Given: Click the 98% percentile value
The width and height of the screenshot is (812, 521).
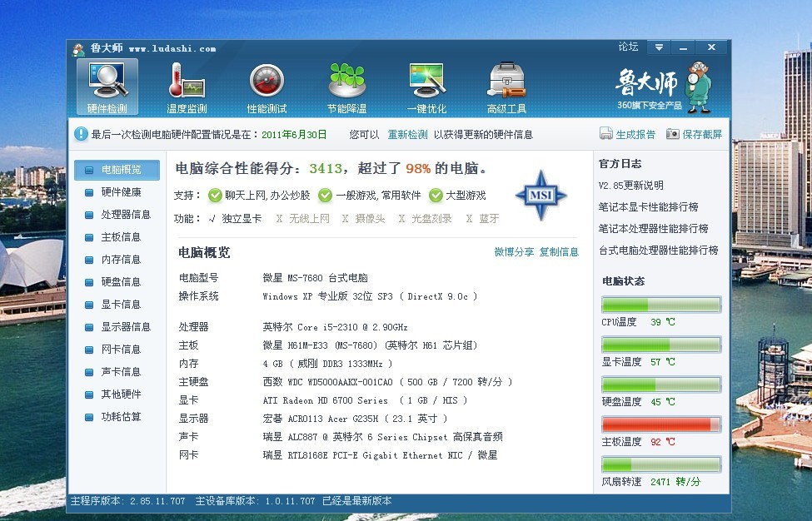Looking at the screenshot, I should (418, 169).
